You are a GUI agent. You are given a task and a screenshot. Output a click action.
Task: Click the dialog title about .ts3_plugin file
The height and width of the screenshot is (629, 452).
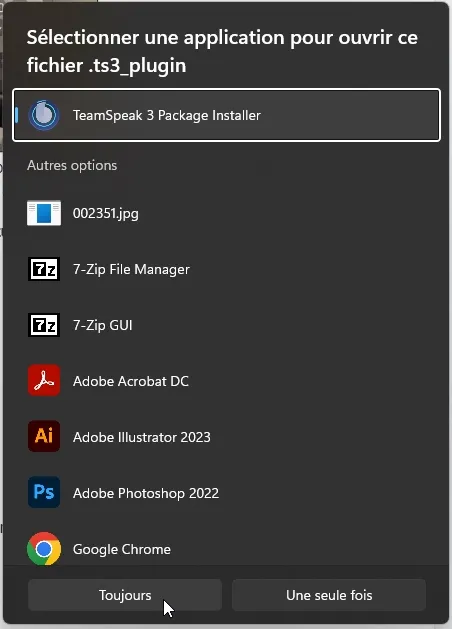tap(222, 51)
